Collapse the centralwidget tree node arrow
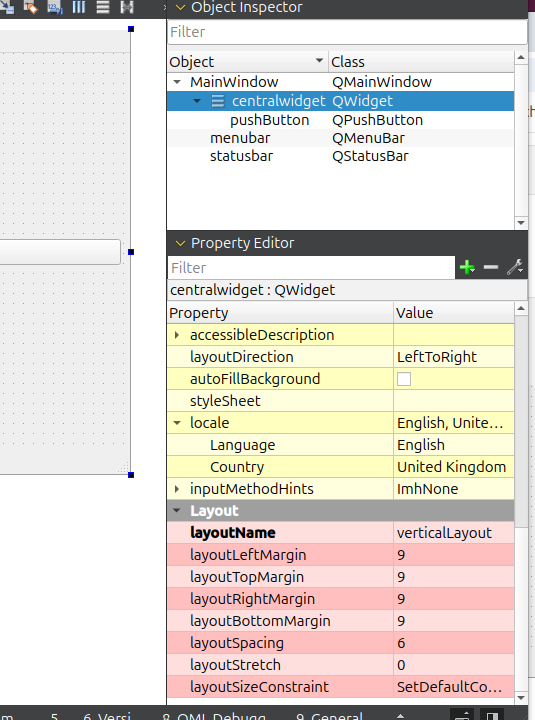Screen dimensions: 535x720 click(197, 101)
